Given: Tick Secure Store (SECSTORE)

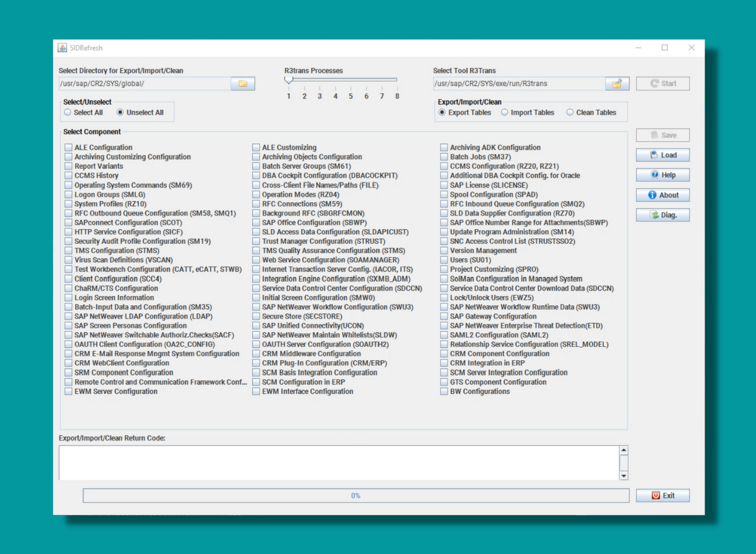Looking at the screenshot, I should (x=256, y=316).
